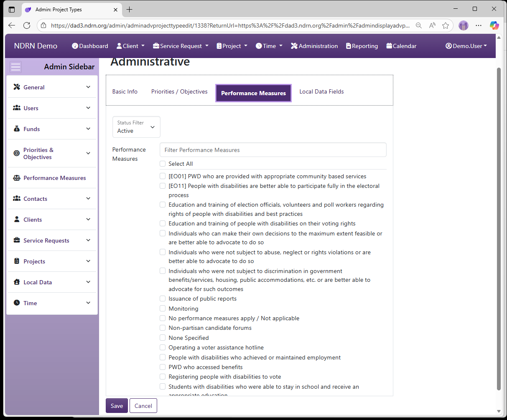Viewport: 507px width, 420px height.
Task: Click the Filter Performance Measures input field
Action: click(x=273, y=150)
